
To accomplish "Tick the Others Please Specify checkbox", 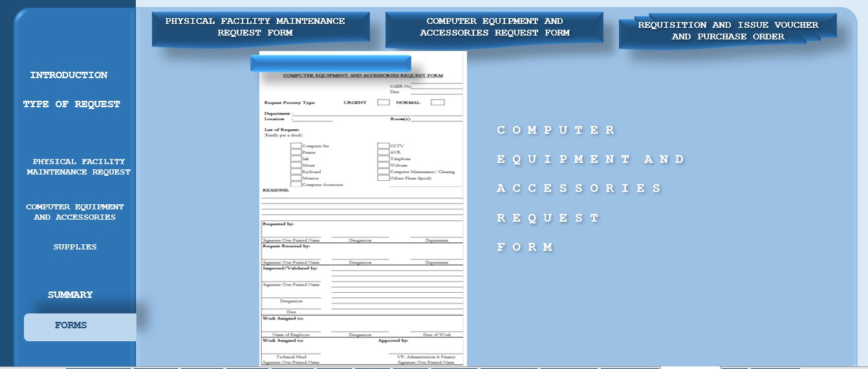I will point(384,178).
